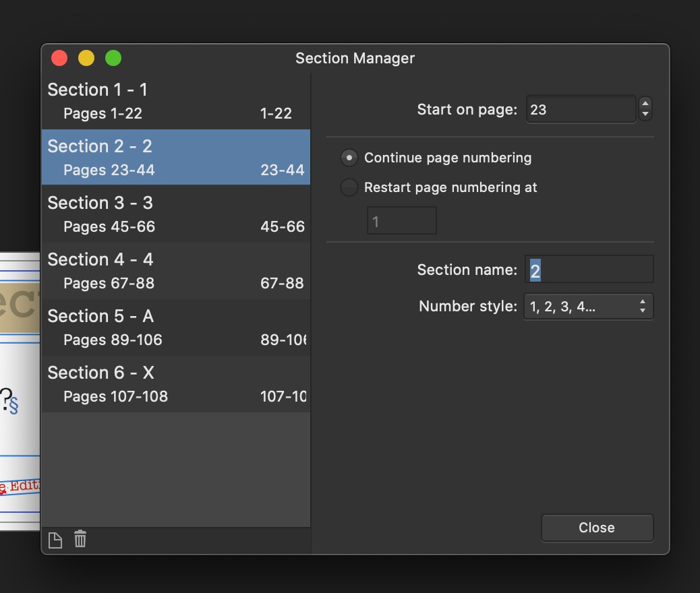The width and height of the screenshot is (700, 593).
Task: Open the Number style dropdown
Action: pos(588,307)
